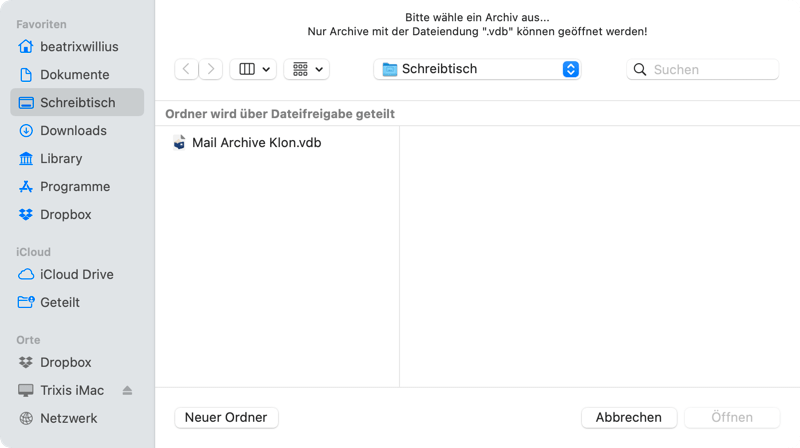Open iCloud Drive
This screenshot has height=448, width=800.
77,275
